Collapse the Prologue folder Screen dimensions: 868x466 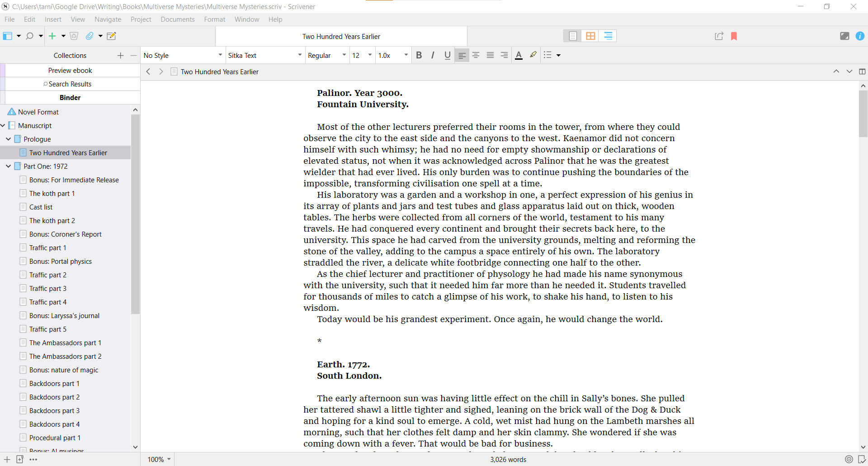point(8,139)
